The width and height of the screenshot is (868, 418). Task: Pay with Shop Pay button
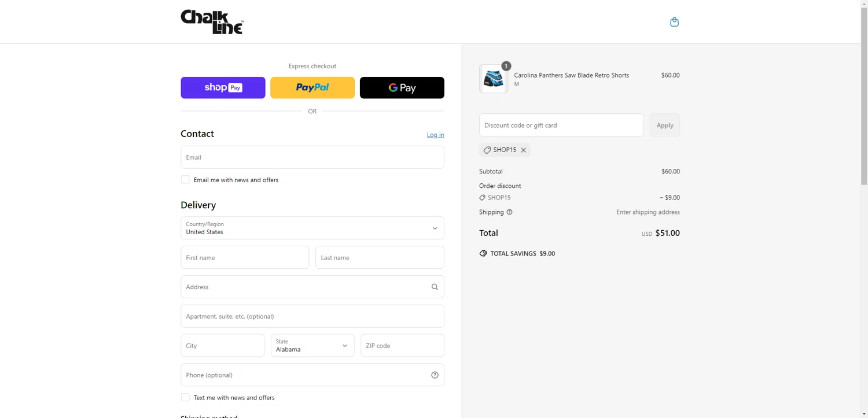pyautogui.click(x=223, y=88)
